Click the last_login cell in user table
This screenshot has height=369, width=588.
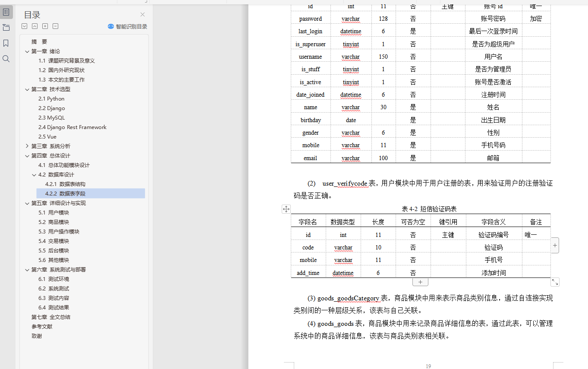(x=311, y=31)
